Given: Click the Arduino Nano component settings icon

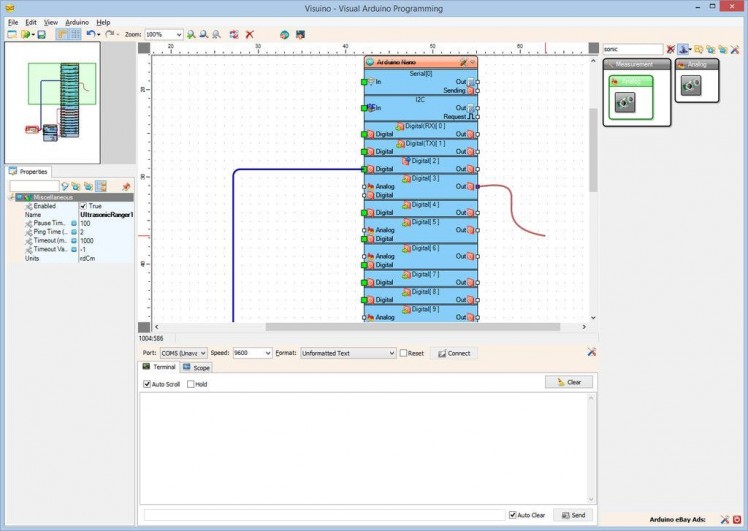Looking at the screenshot, I should (462, 62).
